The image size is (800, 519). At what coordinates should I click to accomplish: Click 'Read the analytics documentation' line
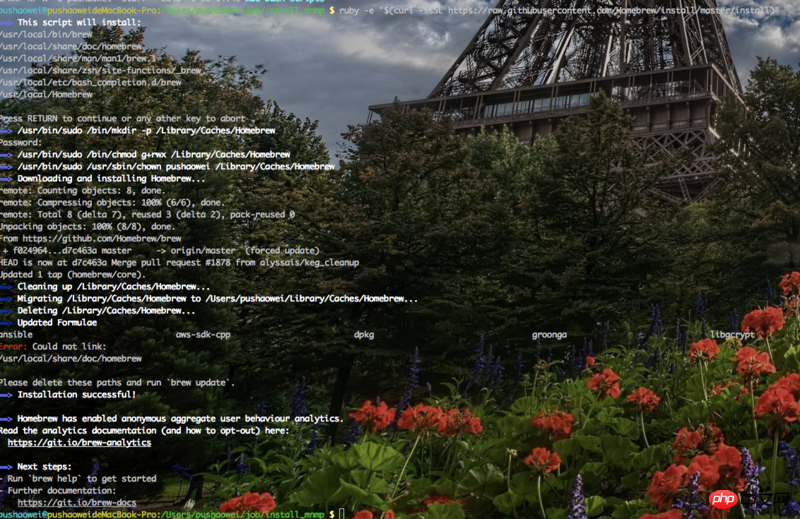coord(144,431)
